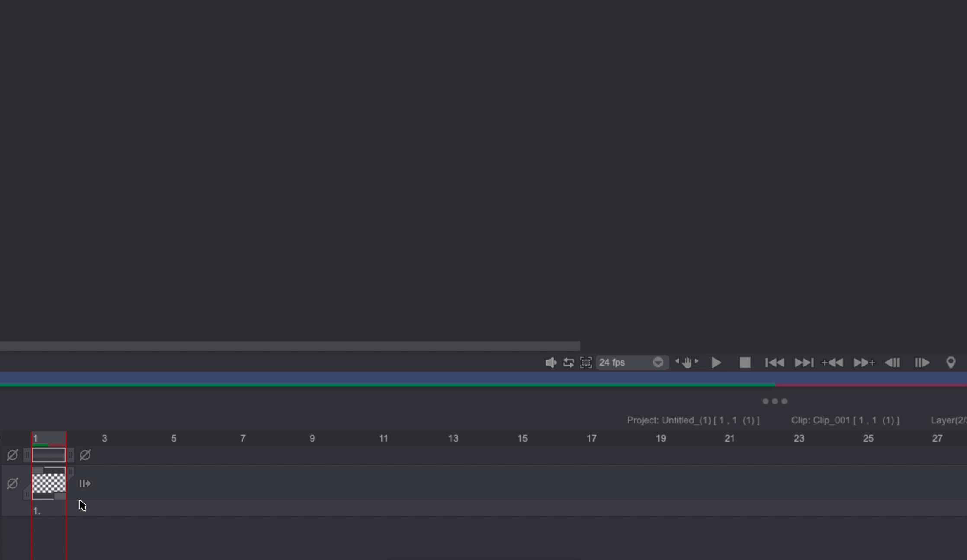Step back one frame
Viewport: 967px width, 560px height.
pyautogui.click(x=892, y=363)
